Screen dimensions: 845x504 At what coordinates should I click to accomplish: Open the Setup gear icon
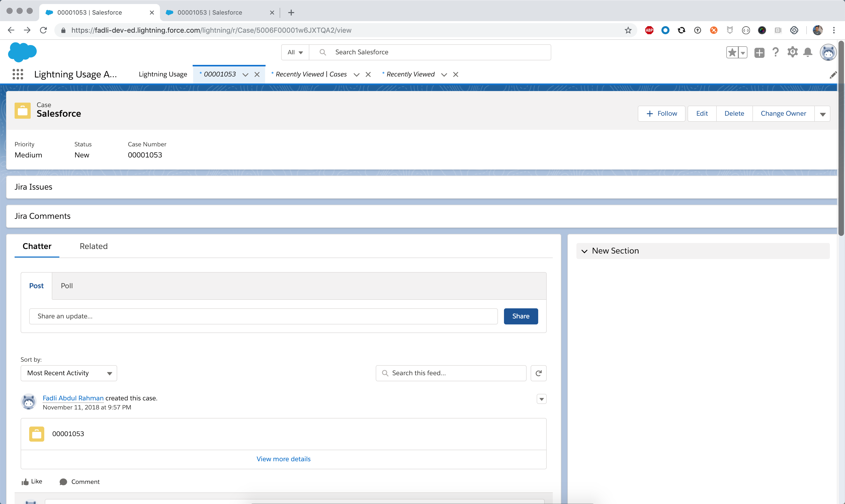click(x=792, y=52)
